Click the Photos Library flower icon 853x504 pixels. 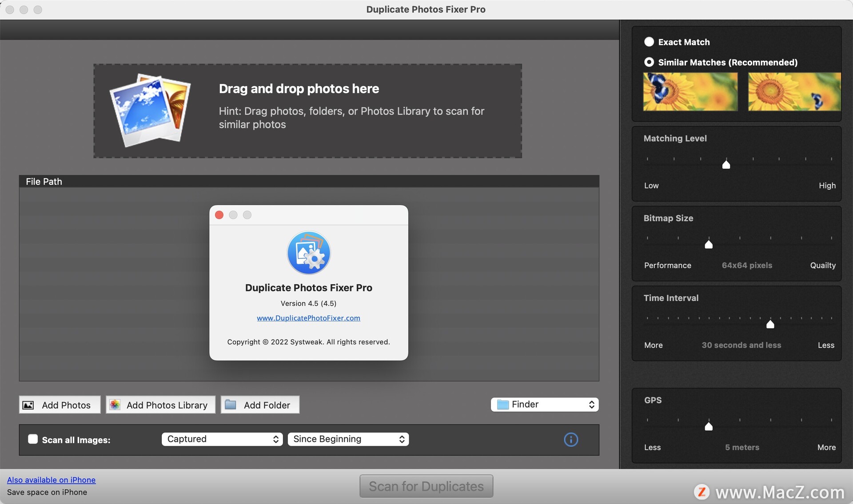pos(115,405)
